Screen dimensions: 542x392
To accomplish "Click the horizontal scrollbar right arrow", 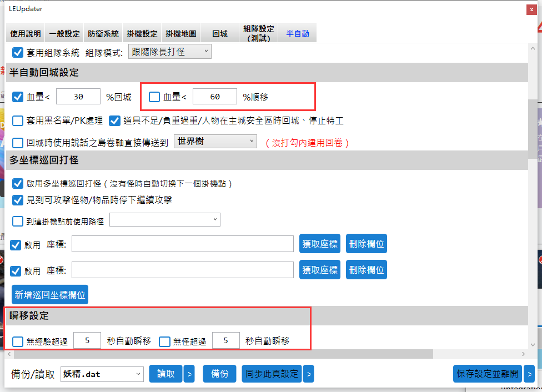I will coord(523,354).
